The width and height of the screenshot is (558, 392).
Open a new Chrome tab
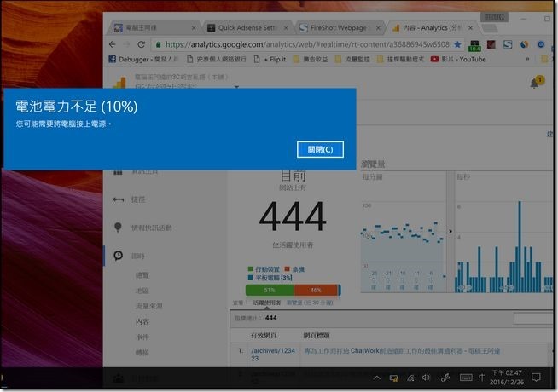[x=490, y=28]
